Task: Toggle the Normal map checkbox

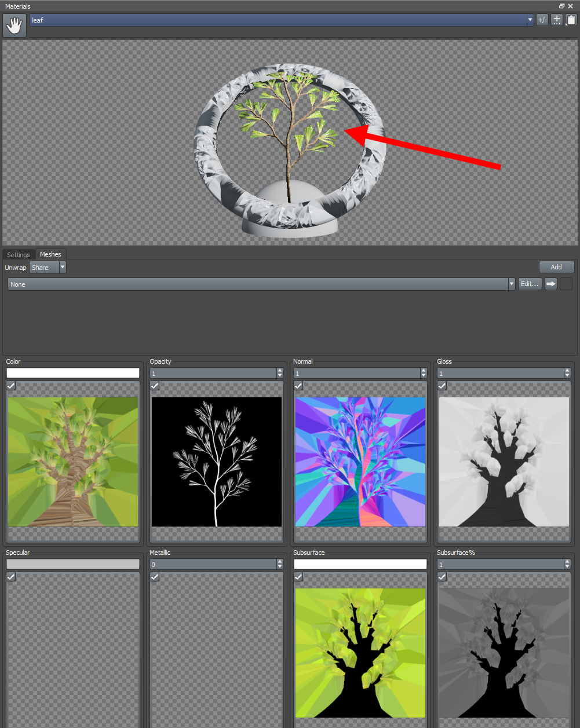Action: click(298, 386)
